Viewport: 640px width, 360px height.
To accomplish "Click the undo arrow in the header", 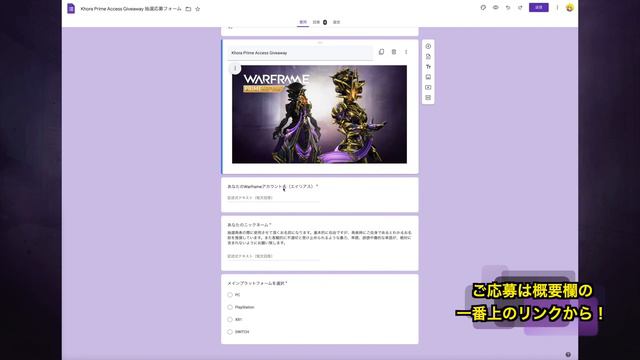I will [x=508, y=7].
